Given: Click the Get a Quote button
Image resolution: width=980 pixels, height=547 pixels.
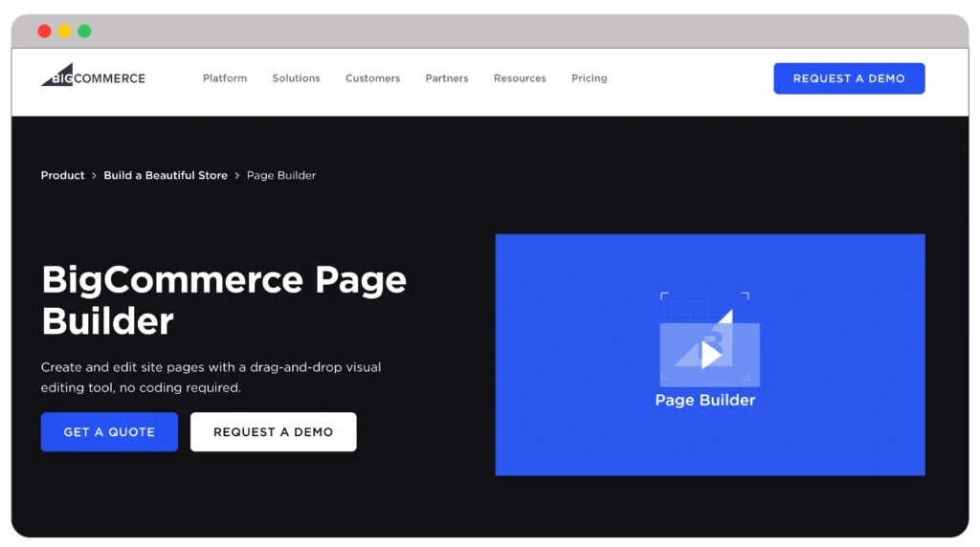Looking at the screenshot, I should 109,431.
